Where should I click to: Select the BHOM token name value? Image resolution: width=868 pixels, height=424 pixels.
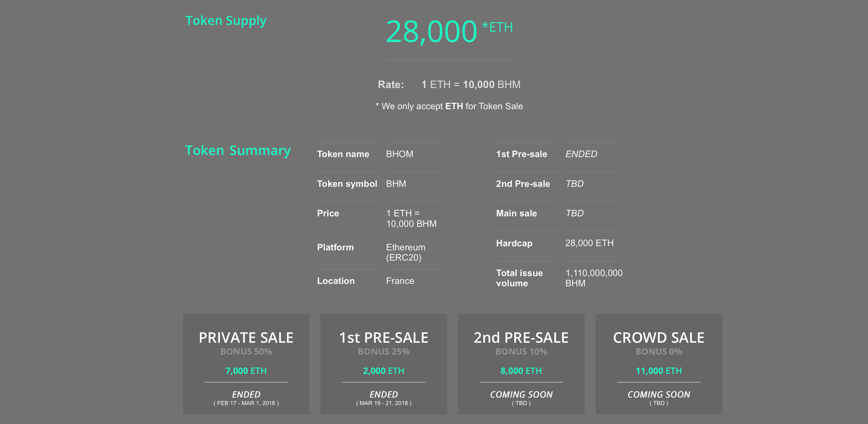coord(400,154)
